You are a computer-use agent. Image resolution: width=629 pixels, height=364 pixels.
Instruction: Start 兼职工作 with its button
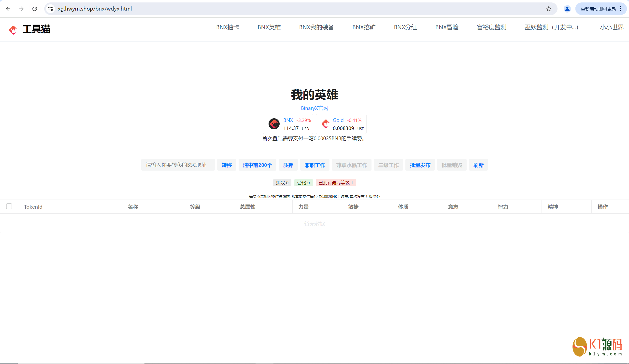coord(314,165)
